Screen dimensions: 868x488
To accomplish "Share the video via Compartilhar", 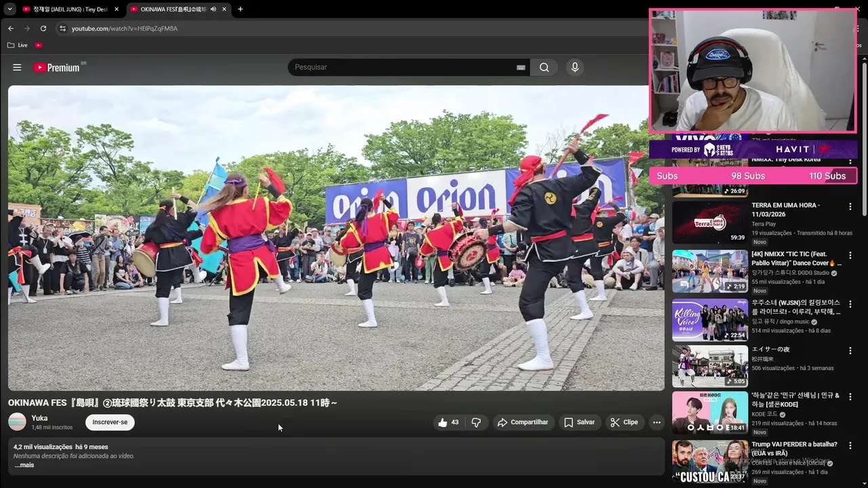I will (523, 422).
